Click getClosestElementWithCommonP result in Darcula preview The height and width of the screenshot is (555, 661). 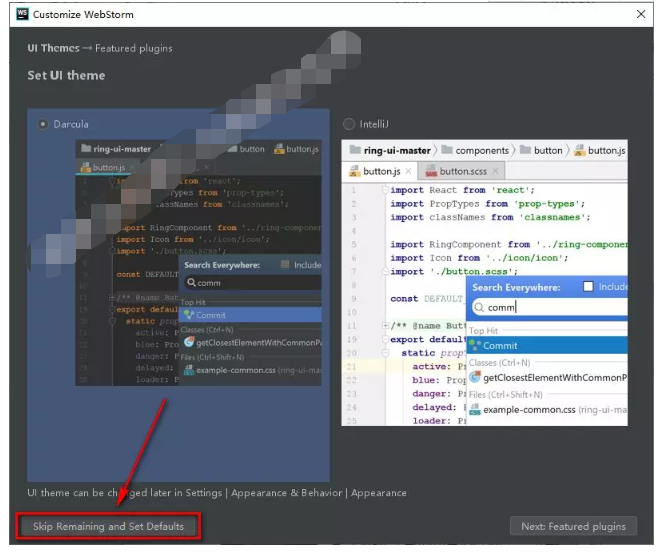(x=252, y=342)
